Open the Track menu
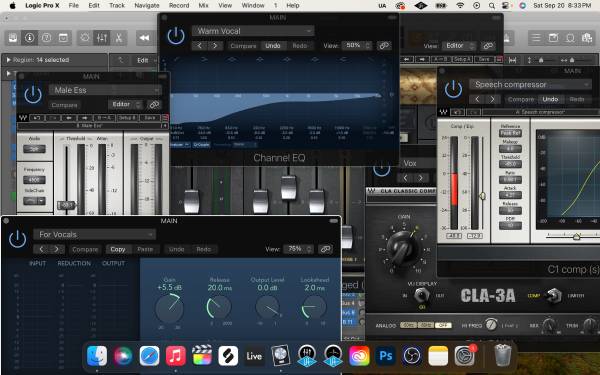The height and width of the screenshot is (375, 600). pyautogui.click(x=117, y=5)
